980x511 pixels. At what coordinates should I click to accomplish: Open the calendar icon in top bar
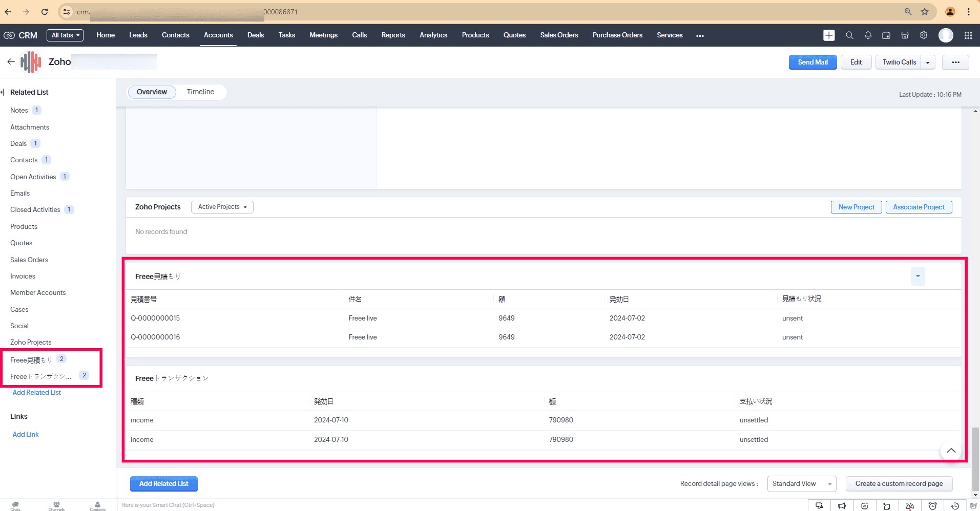pos(886,35)
